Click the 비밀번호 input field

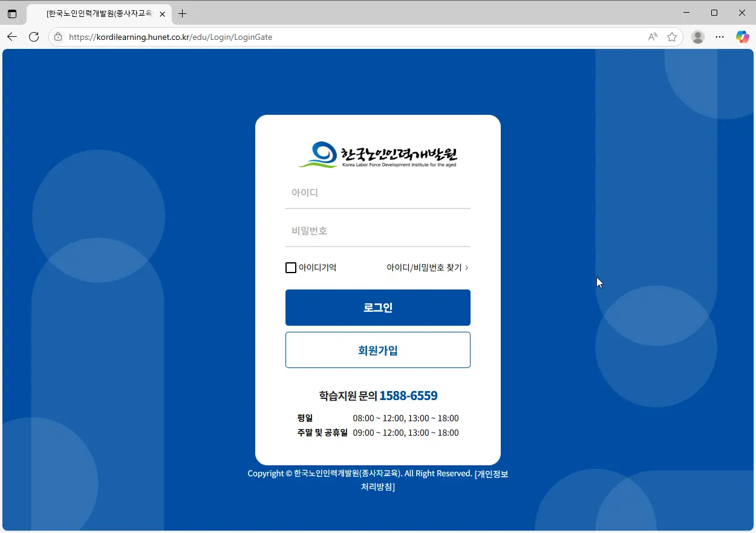[x=377, y=231]
